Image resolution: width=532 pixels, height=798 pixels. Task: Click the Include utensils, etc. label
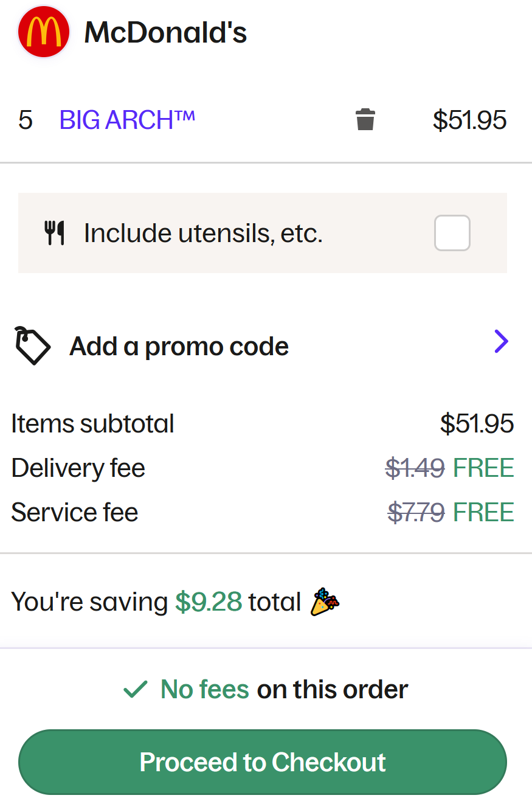pyautogui.click(x=203, y=233)
